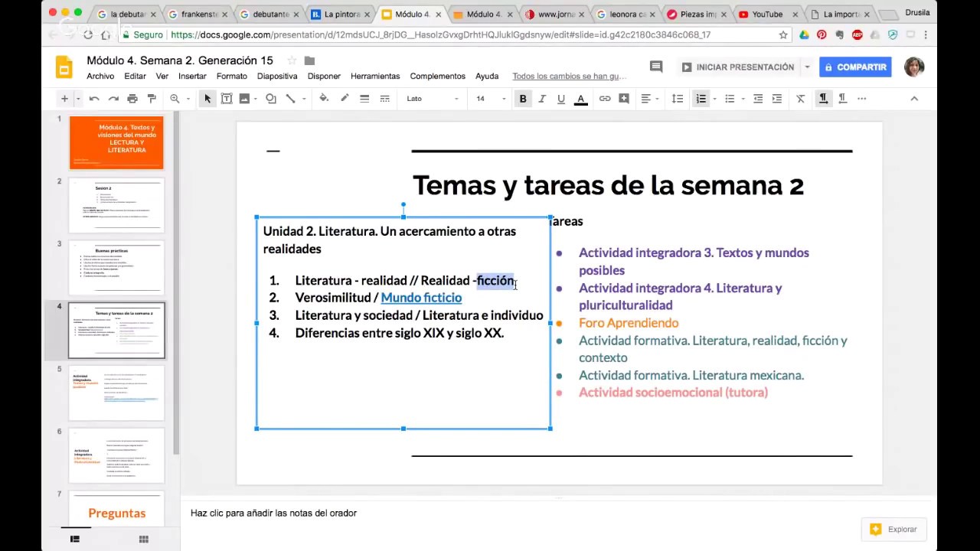Image resolution: width=980 pixels, height=551 pixels.
Task: Activate the paint format tool
Action: (x=152, y=99)
